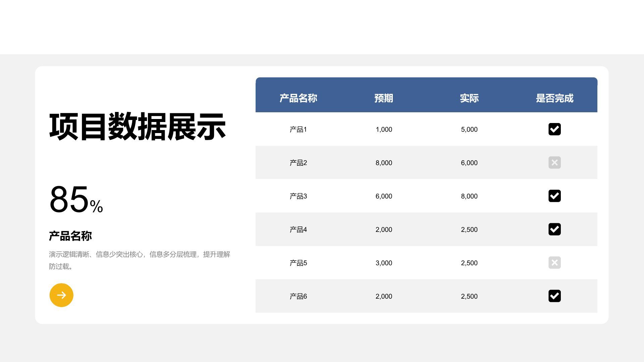Click the 产品名称 column header

(x=298, y=98)
